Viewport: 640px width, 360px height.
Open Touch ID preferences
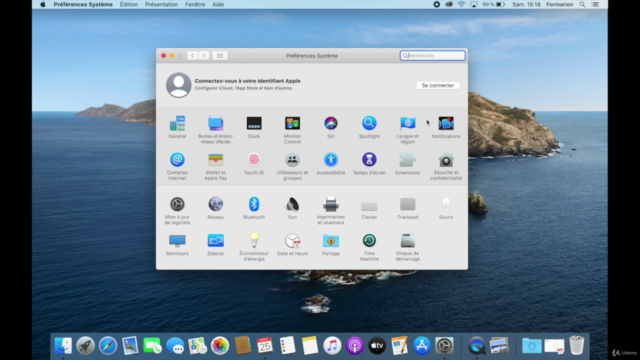[x=254, y=160]
